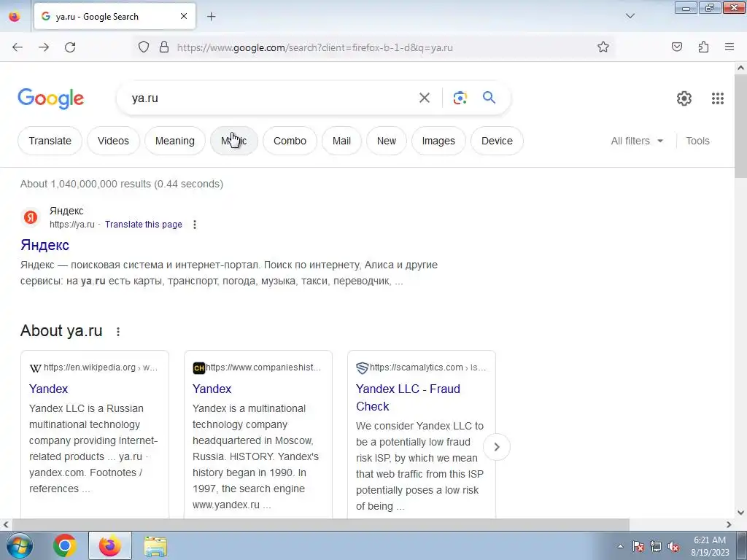This screenshot has height=560, width=747.
Task: Apply the Videos filter chip
Action: (113, 141)
